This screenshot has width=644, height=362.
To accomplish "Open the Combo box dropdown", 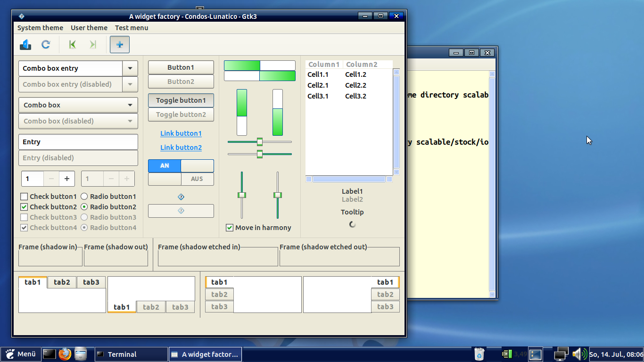I will 78,105.
